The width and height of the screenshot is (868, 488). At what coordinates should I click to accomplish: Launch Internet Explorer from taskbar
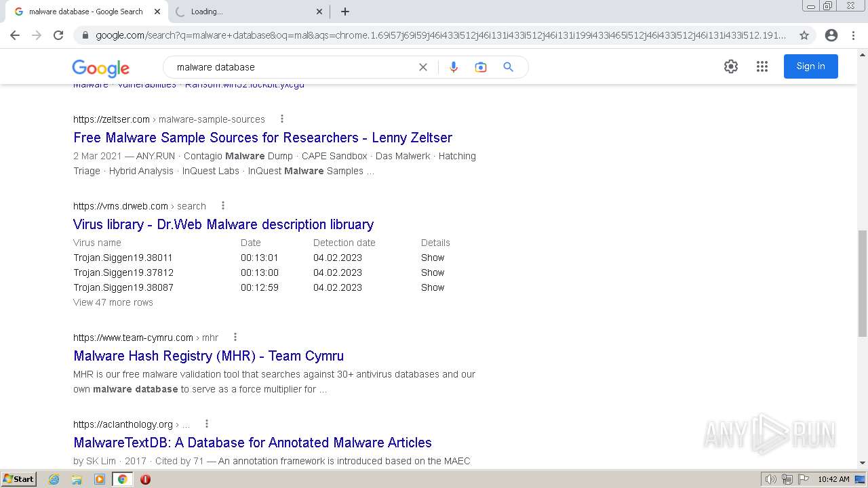click(54, 479)
